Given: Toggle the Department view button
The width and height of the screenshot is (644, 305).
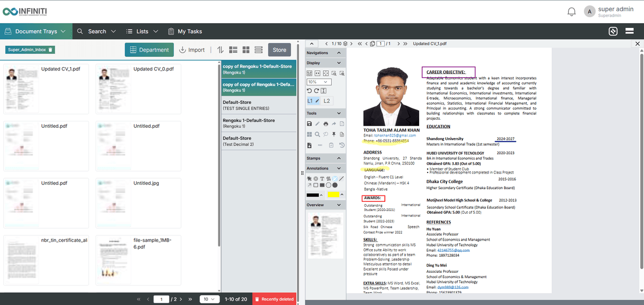Looking at the screenshot, I should coord(149,50).
